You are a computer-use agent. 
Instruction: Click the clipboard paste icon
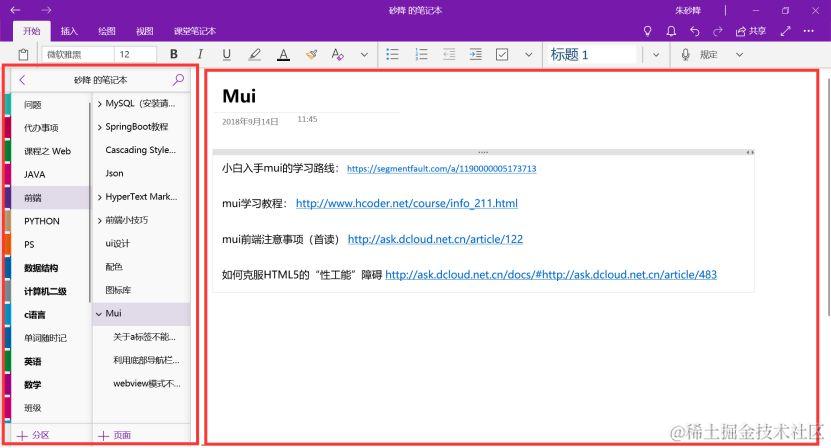pos(23,55)
